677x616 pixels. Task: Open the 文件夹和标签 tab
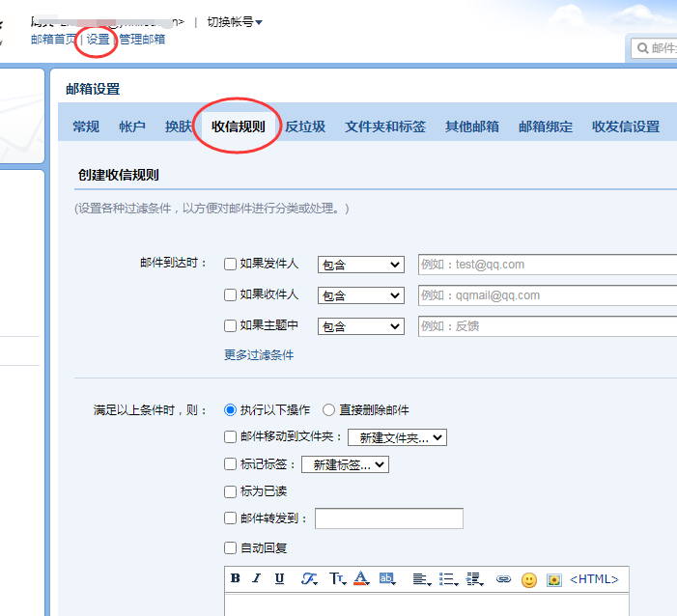click(x=385, y=126)
